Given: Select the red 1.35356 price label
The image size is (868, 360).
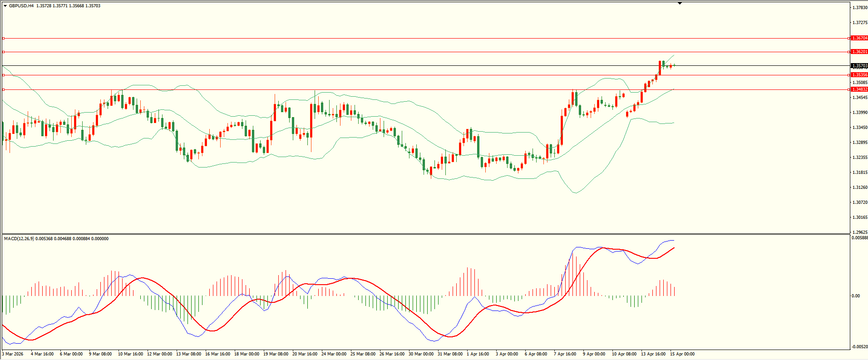Looking at the screenshot, I should [859, 75].
